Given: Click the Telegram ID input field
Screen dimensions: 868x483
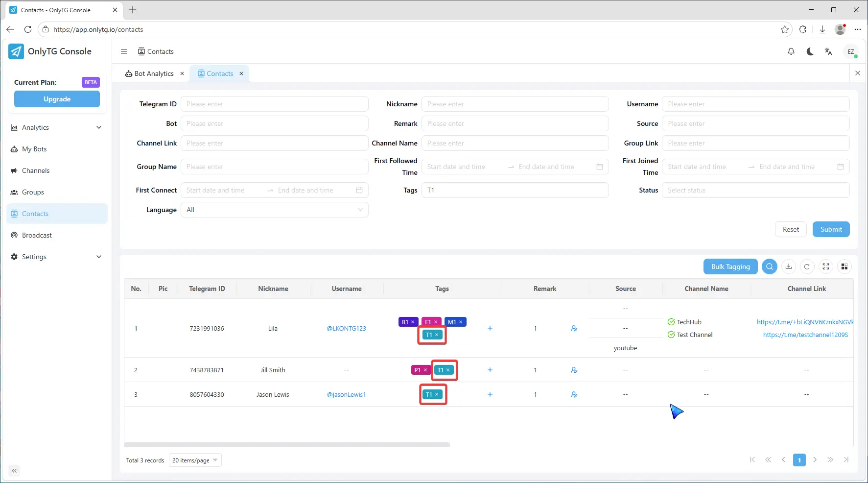Looking at the screenshot, I should point(274,104).
